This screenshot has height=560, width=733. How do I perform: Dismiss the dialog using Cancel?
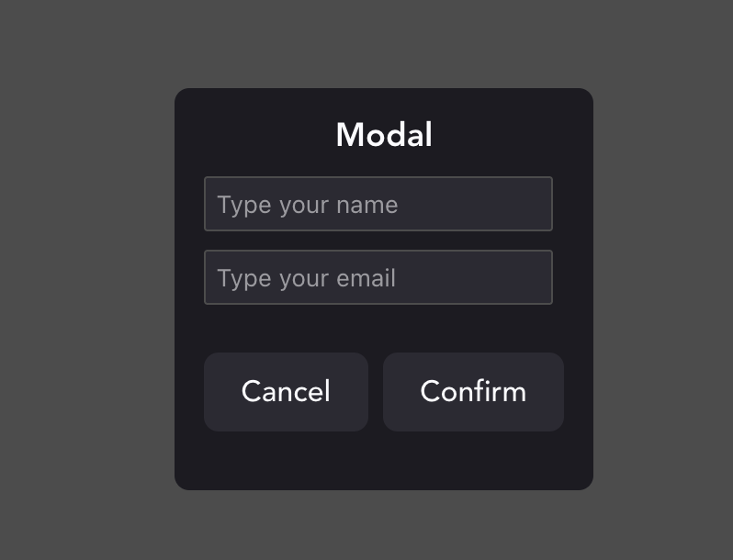[x=286, y=392]
